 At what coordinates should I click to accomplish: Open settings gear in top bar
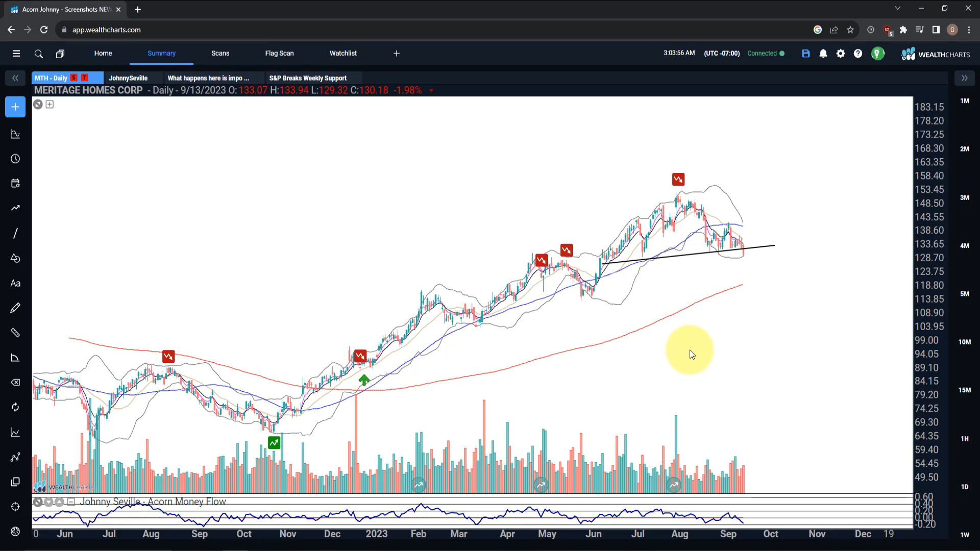click(x=841, y=54)
